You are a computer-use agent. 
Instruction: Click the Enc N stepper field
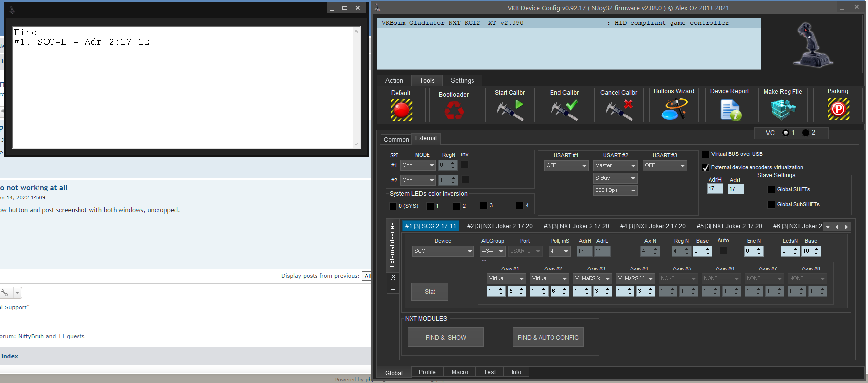[754, 251]
